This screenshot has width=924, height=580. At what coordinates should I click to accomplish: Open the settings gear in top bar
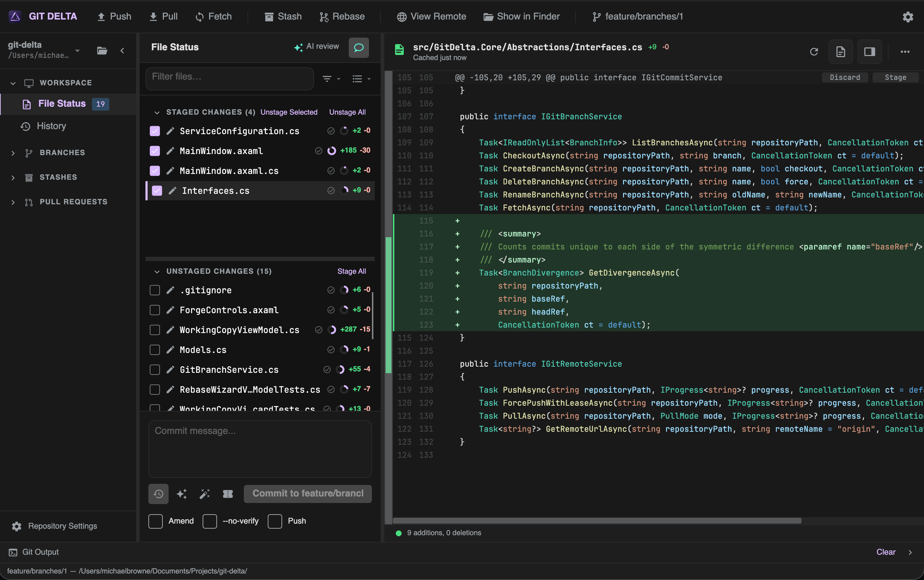tap(907, 17)
